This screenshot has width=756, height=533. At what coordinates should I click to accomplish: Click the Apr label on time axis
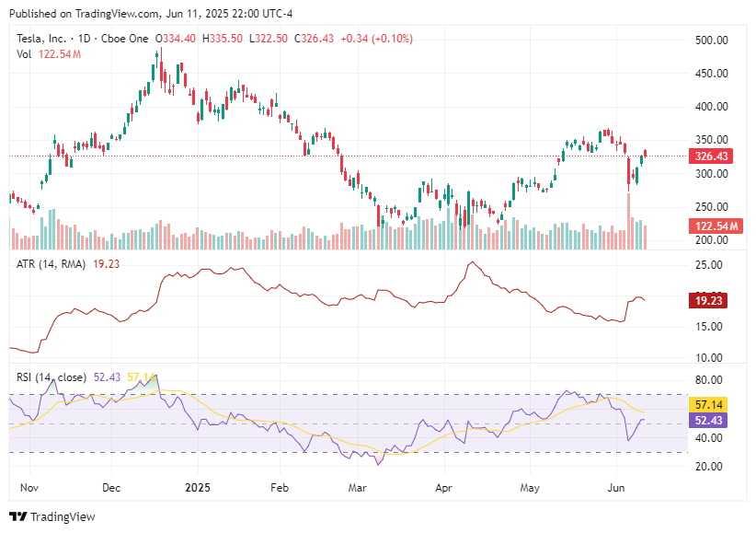443,488
